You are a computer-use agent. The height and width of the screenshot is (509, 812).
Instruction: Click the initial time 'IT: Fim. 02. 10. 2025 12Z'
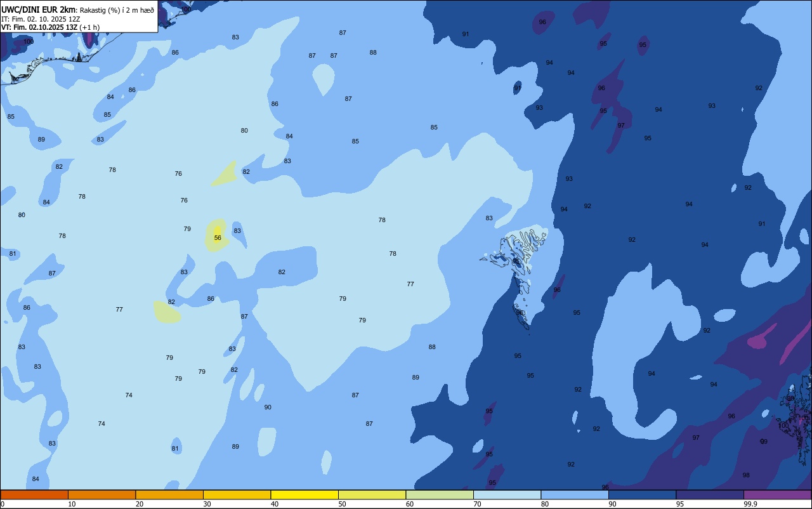click(41, 19)
